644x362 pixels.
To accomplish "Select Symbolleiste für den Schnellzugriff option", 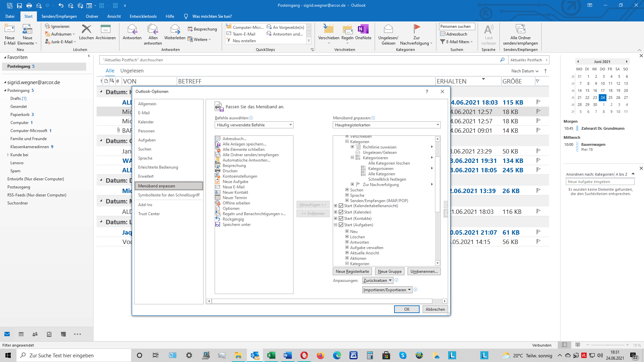I will point(169,195).
